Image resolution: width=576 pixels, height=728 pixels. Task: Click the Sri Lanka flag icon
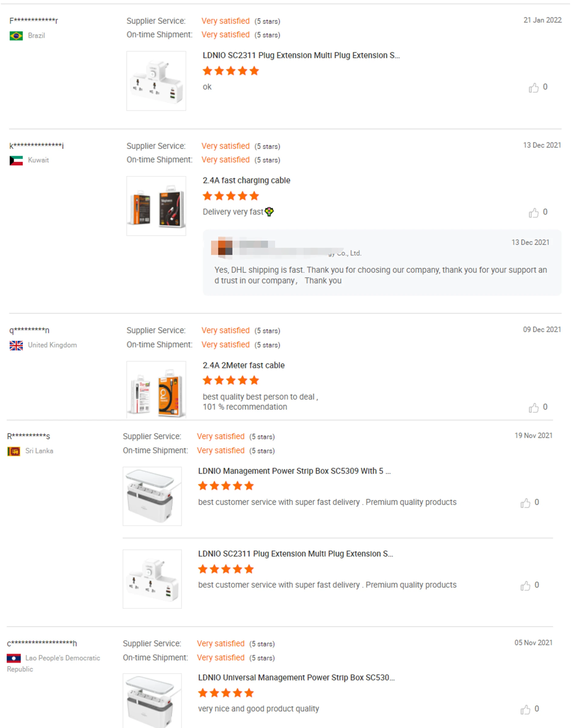pyautogui.click(x=14, y=451)
